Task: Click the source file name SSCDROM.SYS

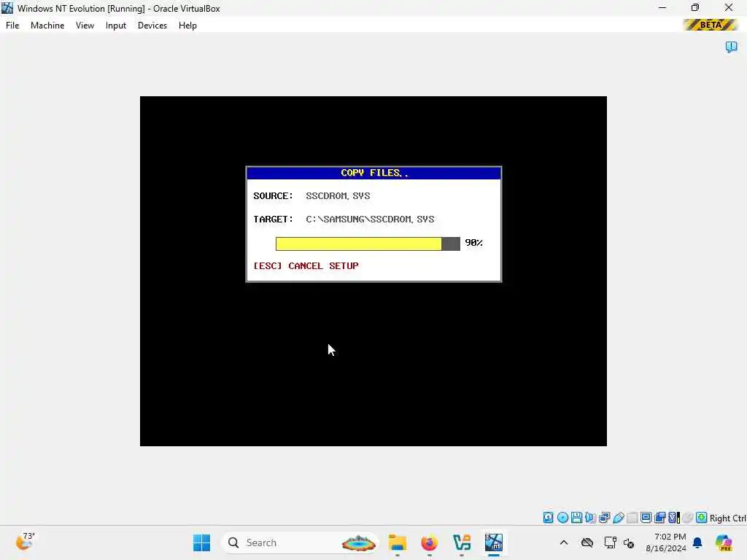Action: tap(338, 195)
